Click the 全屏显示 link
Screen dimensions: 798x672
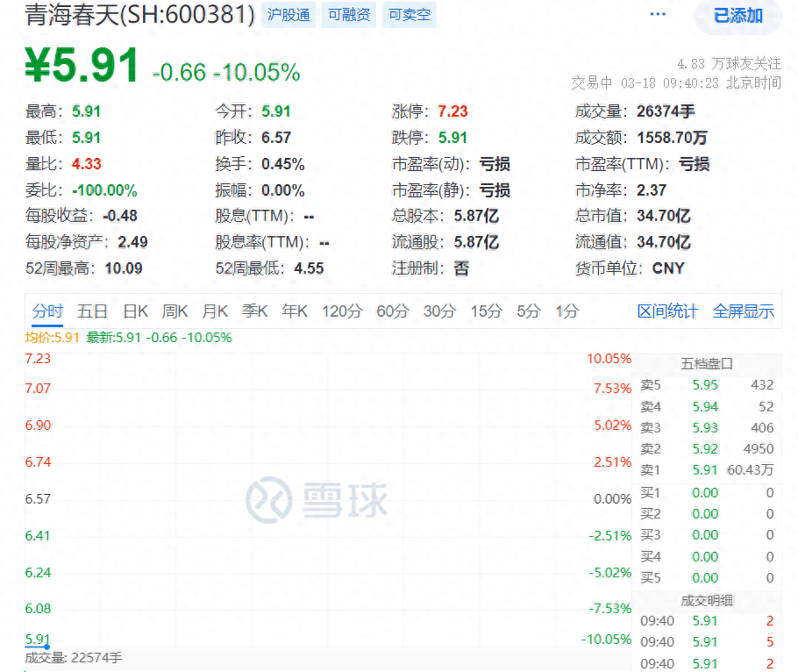point(744,311)
